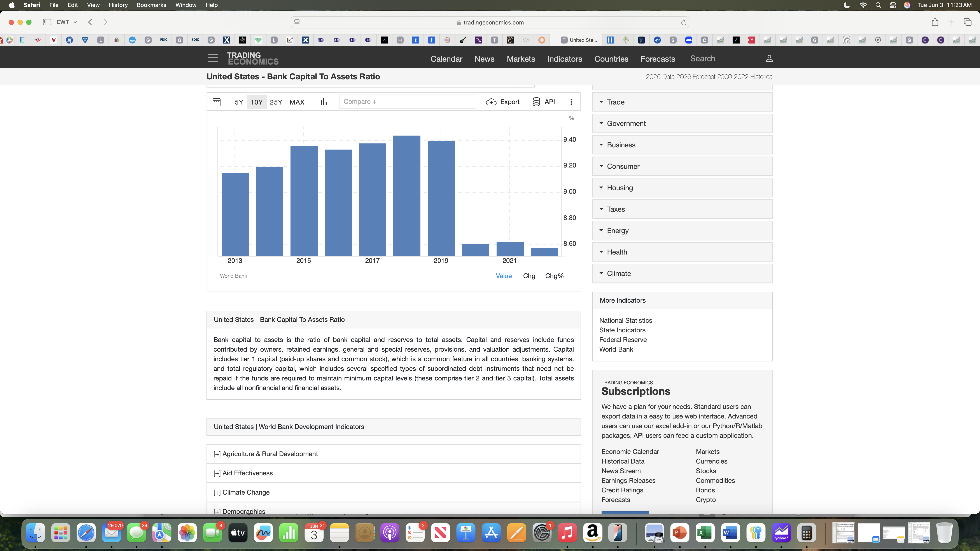Toggle the Safari sidebar icon

coord(47,22)
